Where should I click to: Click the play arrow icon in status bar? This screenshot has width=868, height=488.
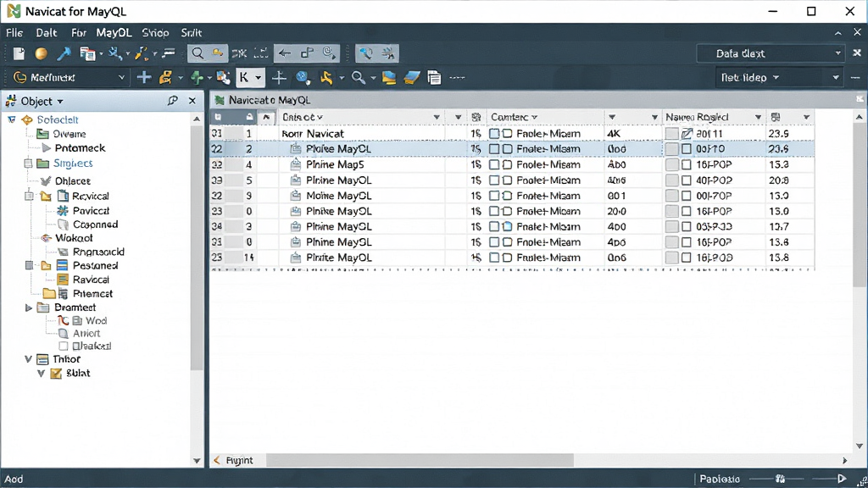[x=842, y=479]
